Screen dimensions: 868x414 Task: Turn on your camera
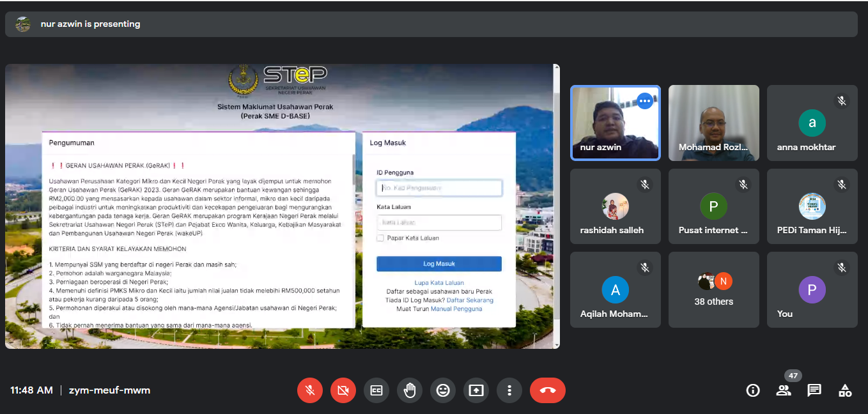coord(343,390)
